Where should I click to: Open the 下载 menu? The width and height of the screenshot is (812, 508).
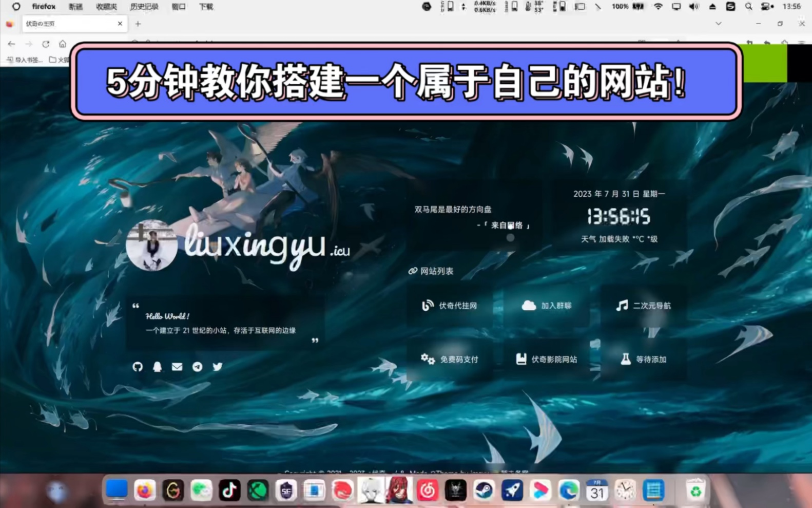click(206, 7)
